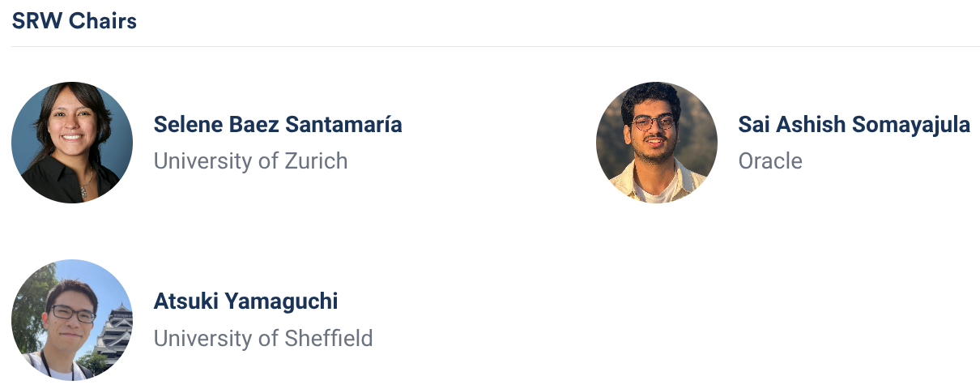The image size is (980, 389).
Task: Click the word "Zurich" in the affiliation
Action: tap(316, 161)
